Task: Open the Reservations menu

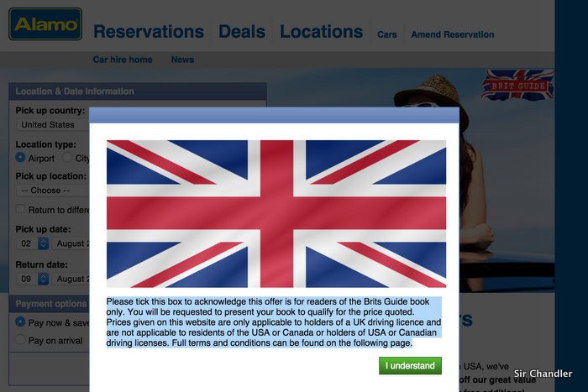Action: [x=149, y=32]
